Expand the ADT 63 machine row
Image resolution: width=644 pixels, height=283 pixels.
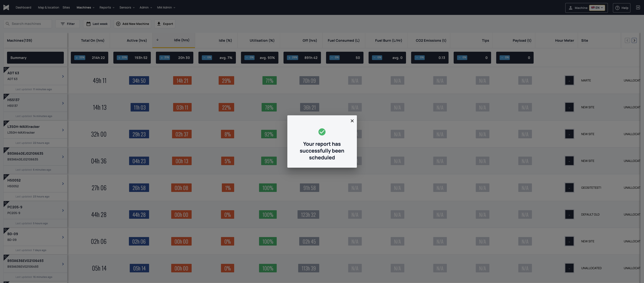[x=63, y=76]
